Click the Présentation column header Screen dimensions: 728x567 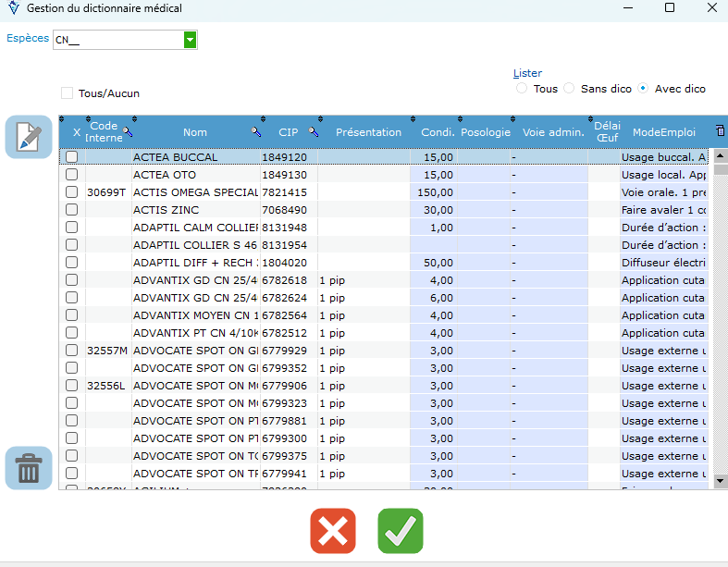369,132
